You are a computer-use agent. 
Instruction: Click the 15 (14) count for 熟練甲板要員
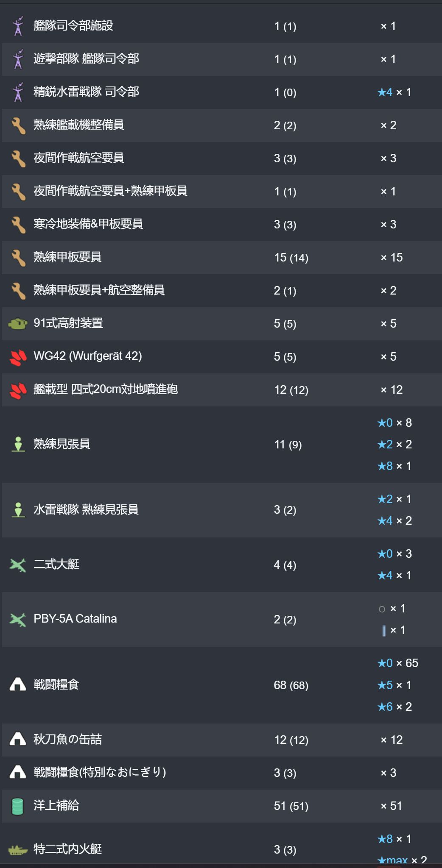pyautogui.click(x=291, y=258)
